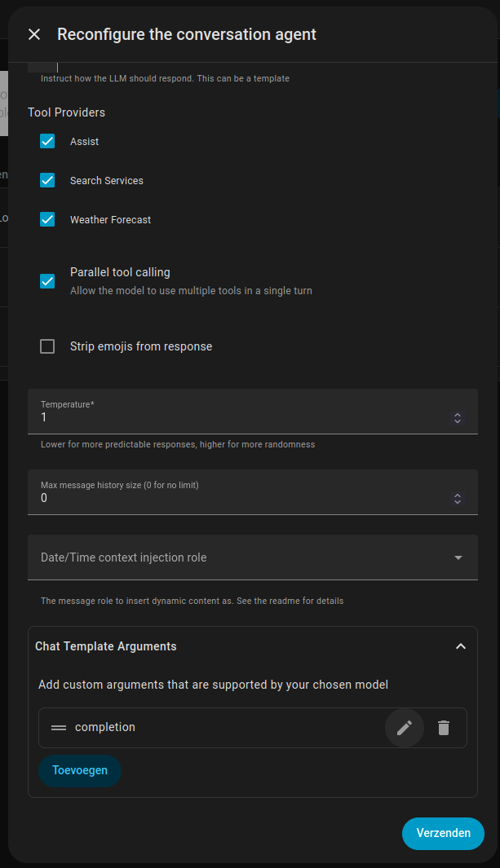Submit the form with Verzenden button
This screenshot has height=868, width=500.
pyautogui.click(x=443, y=833)
